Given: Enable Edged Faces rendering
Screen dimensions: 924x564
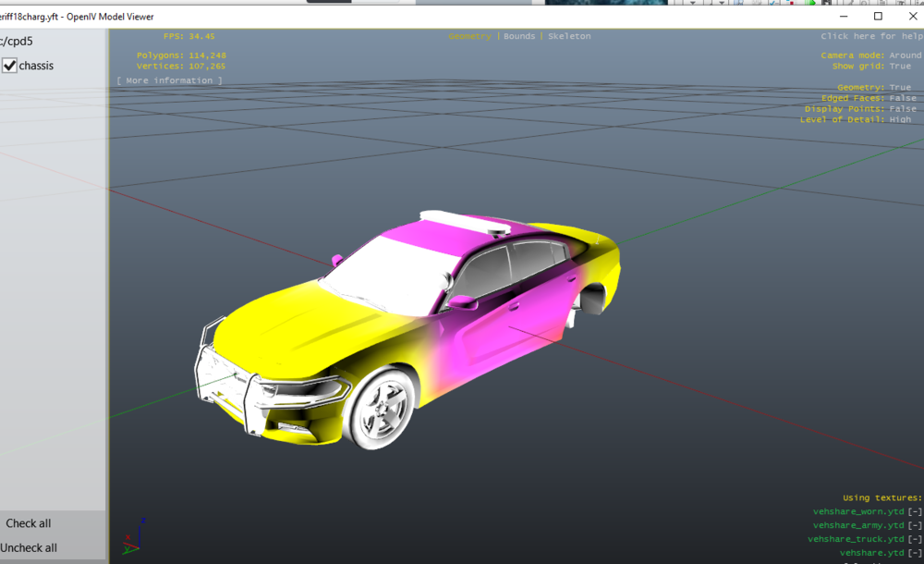Looking at the screenshot, I should pyautogui.click(x=903, y=97).
